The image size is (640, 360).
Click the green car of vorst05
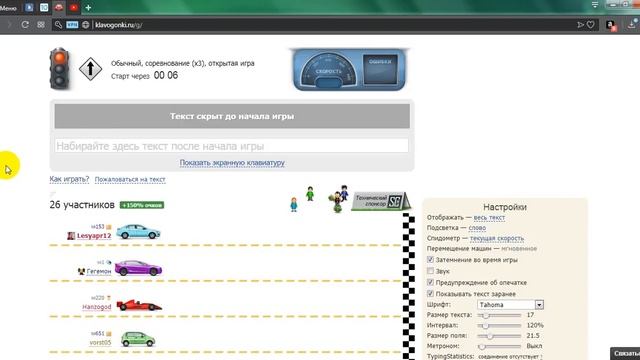(x=138, y=339)
